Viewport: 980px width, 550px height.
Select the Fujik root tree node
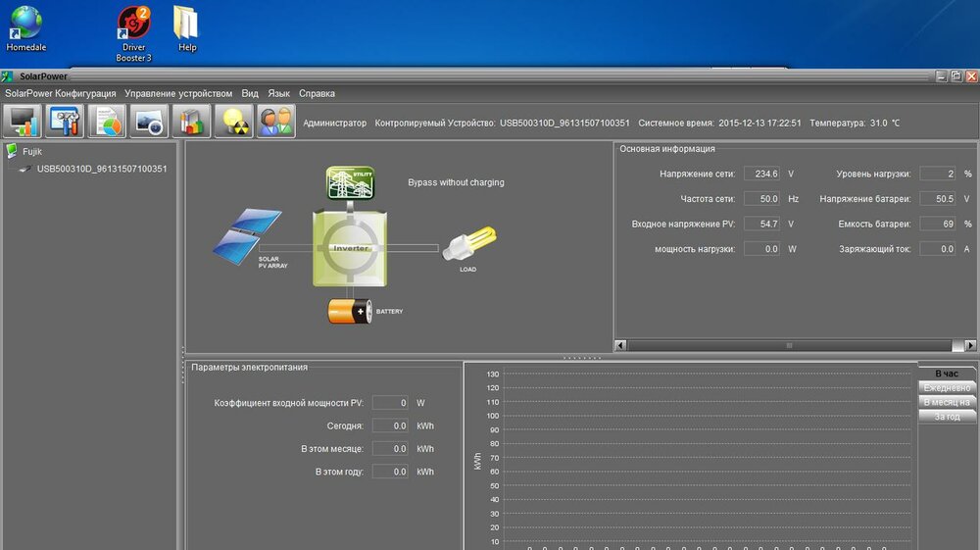click(32, 152)
